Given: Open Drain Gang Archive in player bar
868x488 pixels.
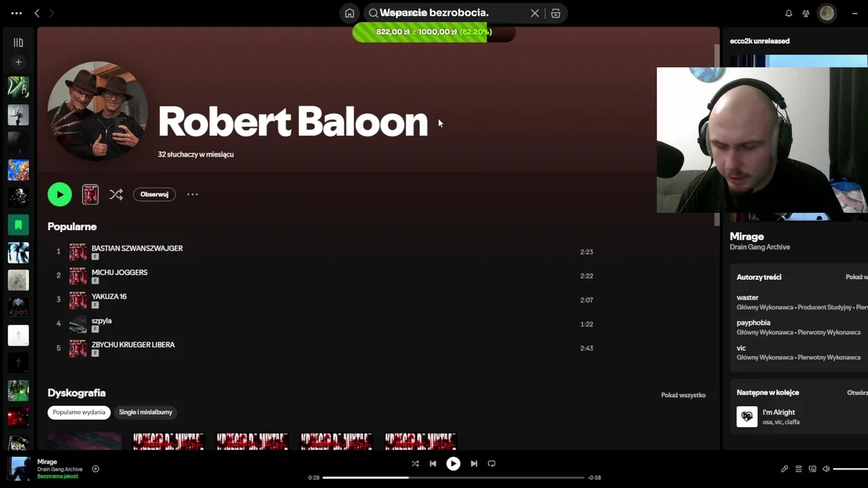Looking at the screenshot, I should pos(60,469).
